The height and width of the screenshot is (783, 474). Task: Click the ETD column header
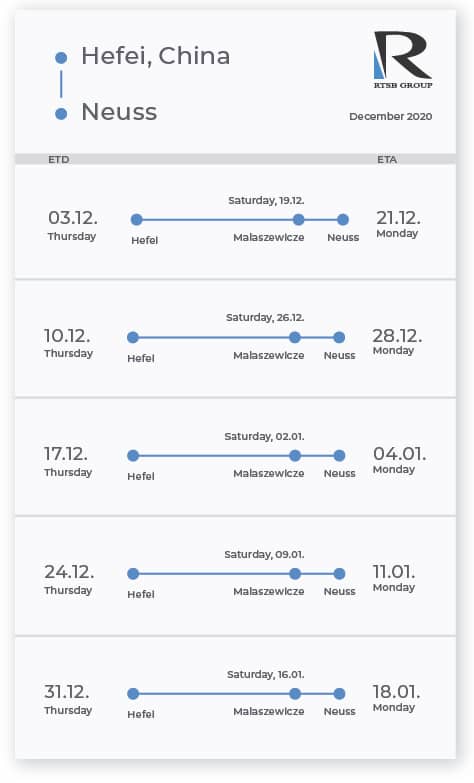58,159
